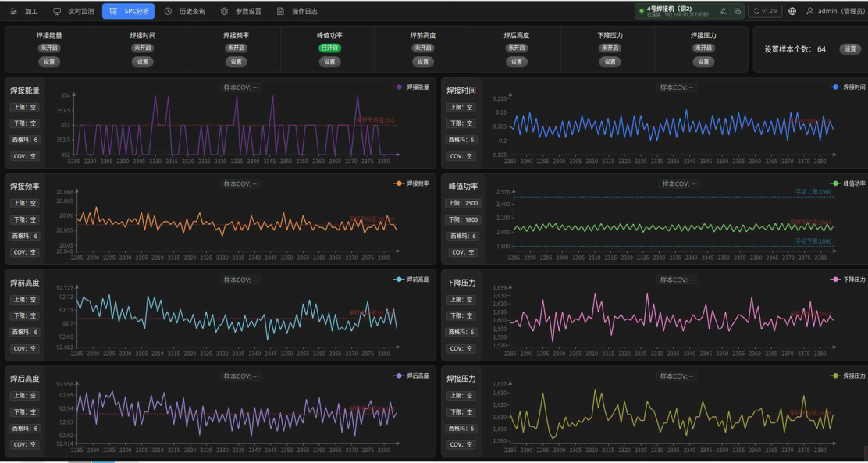The height and width of the screenshot is (463, 868).
Task: Click 西格玛: 6 in the 焊前高度 panel
Action: (x=25, y=332)
